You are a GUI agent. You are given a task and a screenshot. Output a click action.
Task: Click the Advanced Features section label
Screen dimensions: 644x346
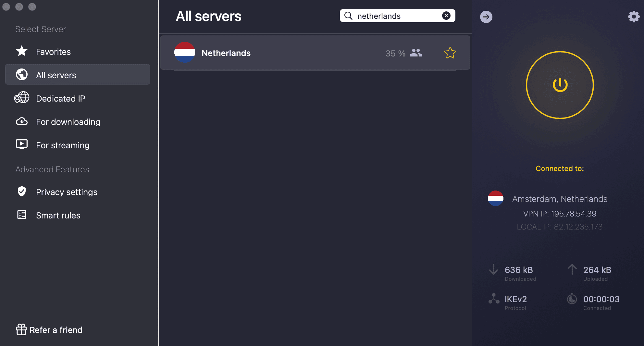[x=52, y=169]
